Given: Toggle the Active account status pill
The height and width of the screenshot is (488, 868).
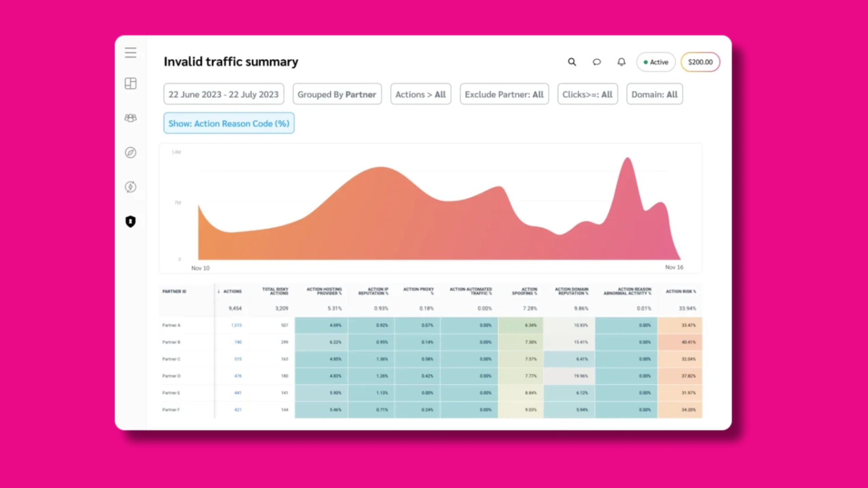Looking at the screenshot, I should tap(656, 62).
